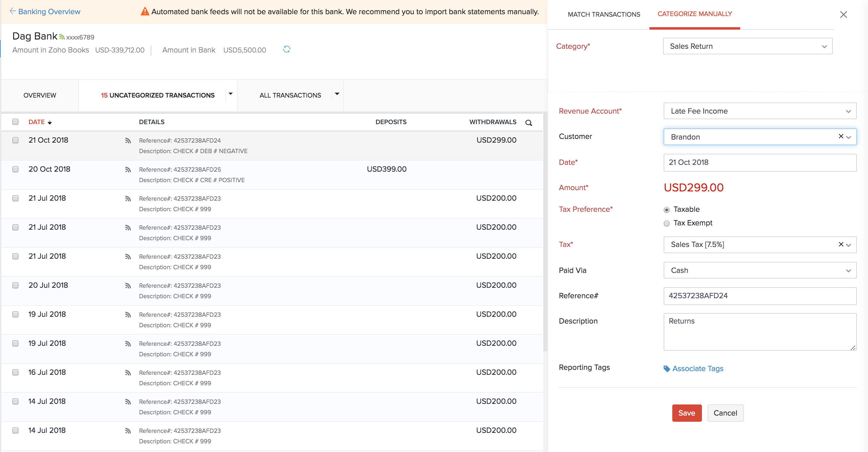Click the Cancel button
Viewport: 868px width, 452px height.
[x=725, y=413]
